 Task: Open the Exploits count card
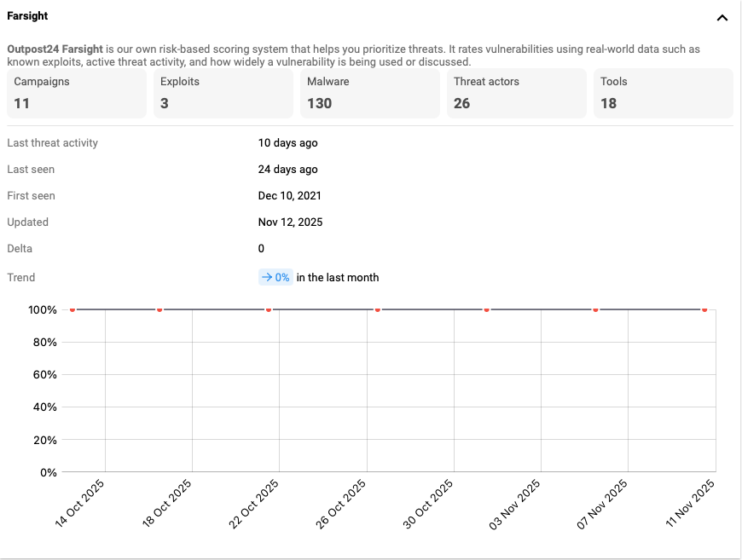[x=223, y=93]
